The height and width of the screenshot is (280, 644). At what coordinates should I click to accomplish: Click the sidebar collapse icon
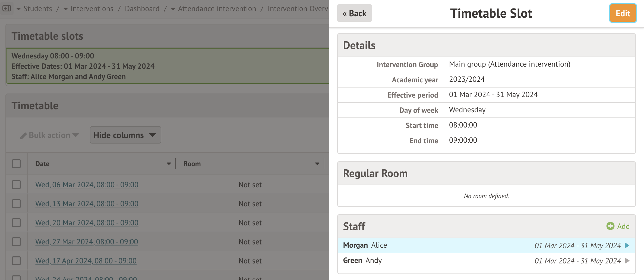pyautogui.click(x=7, y=8)
